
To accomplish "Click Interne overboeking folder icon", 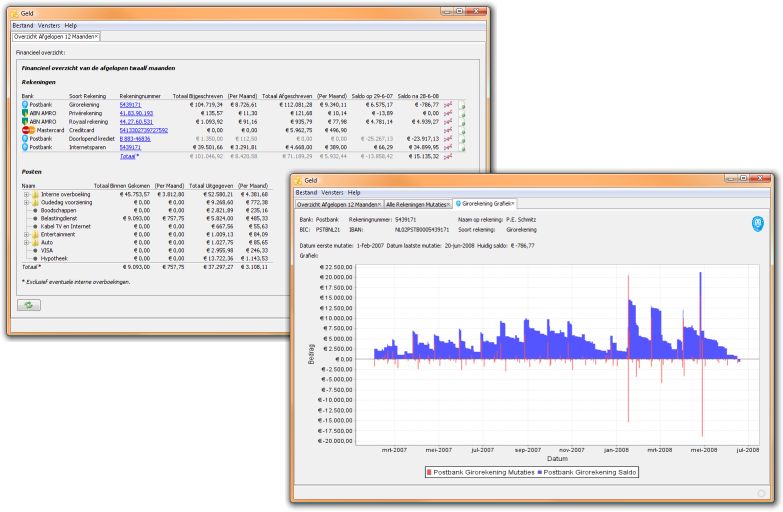I will pos(35,194).
